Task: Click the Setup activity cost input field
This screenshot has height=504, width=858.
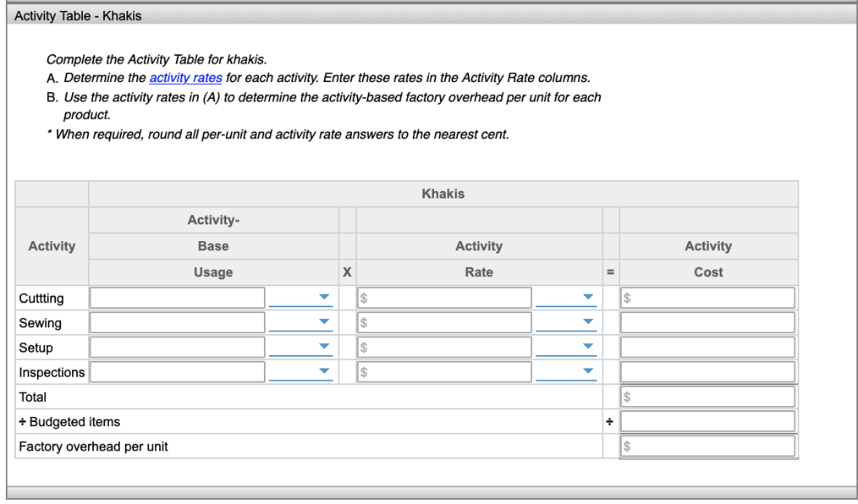Action: [x=707, y=347]
